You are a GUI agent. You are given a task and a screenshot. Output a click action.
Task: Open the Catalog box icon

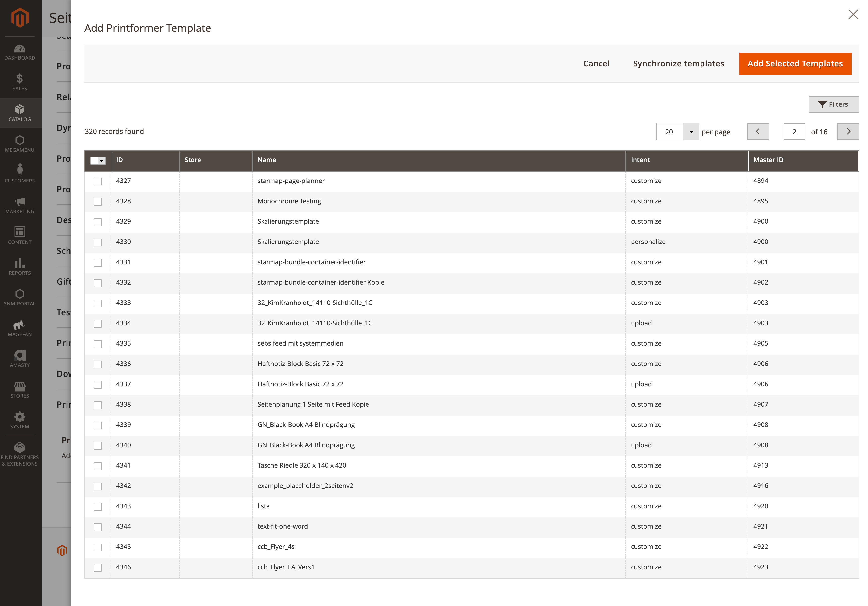click(20, 109)
